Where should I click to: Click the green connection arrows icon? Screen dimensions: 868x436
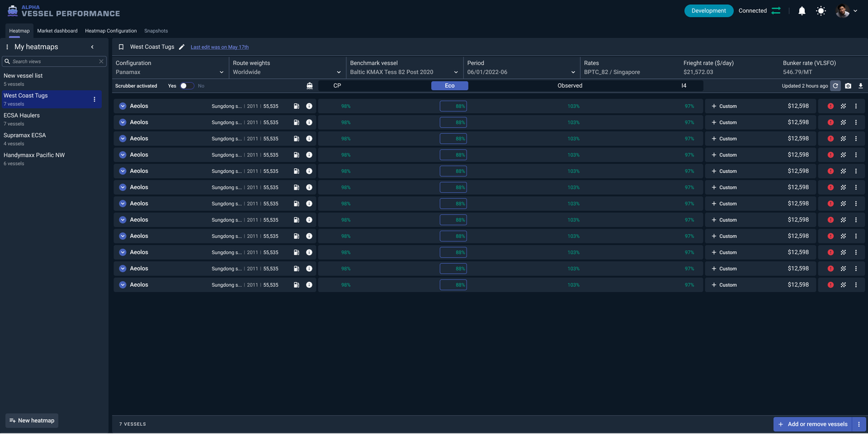[x=776, y=11]
